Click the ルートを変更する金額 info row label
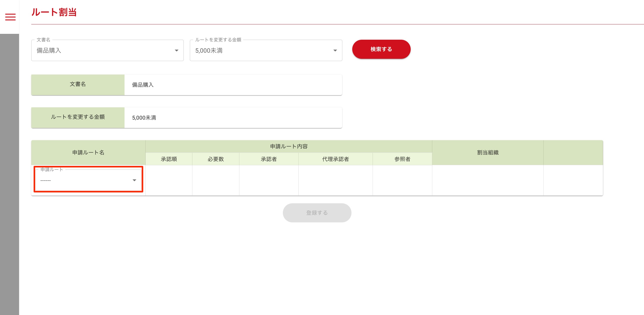644x315 pixels. point(78,117)
